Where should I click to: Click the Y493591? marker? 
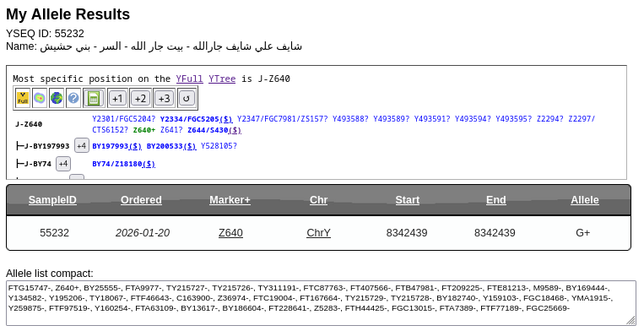point(432,119)
